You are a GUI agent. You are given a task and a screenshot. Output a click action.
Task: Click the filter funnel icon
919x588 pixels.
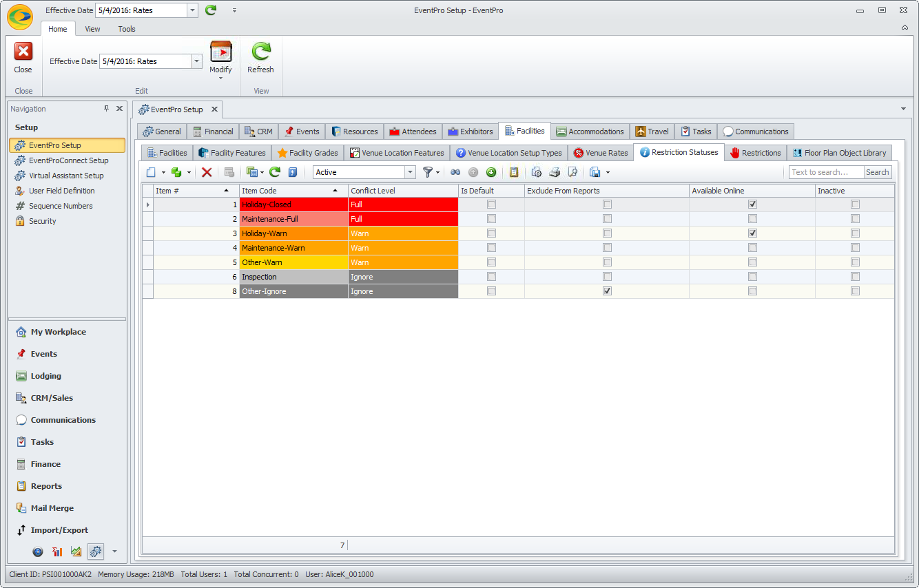click(x=428, y=172)
